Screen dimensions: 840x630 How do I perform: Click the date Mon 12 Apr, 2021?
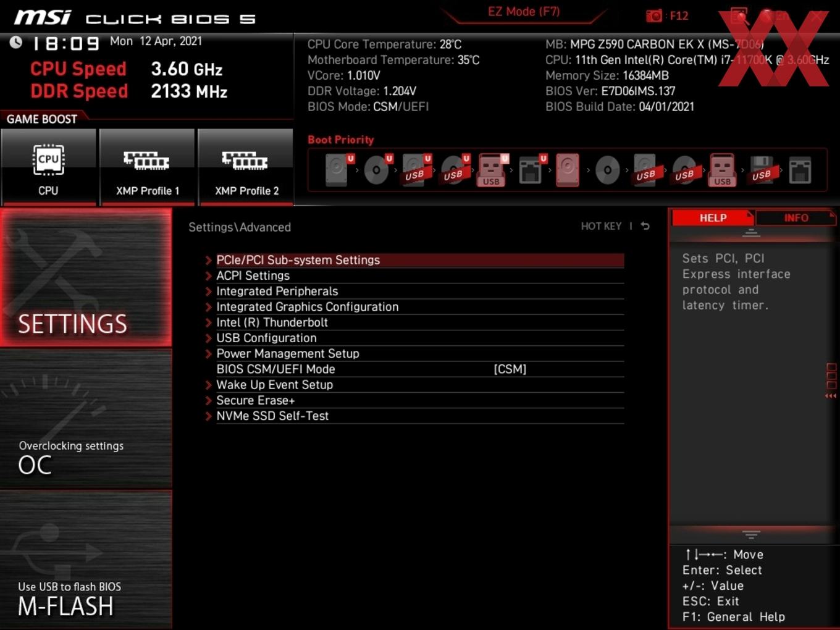click(156, 41)
